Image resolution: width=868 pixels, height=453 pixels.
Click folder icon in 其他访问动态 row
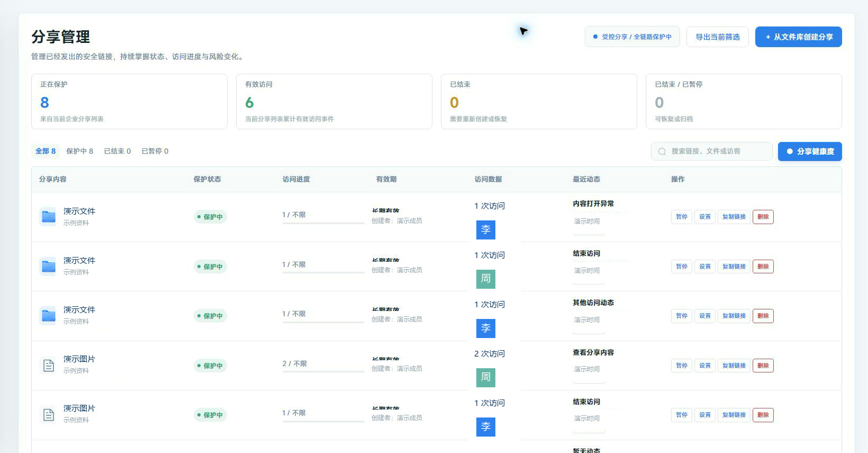48,316
